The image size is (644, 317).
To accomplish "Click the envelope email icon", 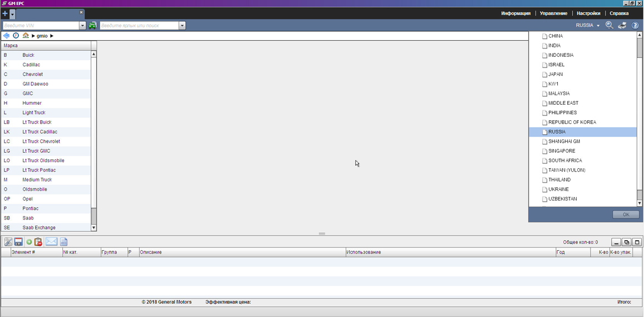I will pyautogui.click(x=51, y=242).
